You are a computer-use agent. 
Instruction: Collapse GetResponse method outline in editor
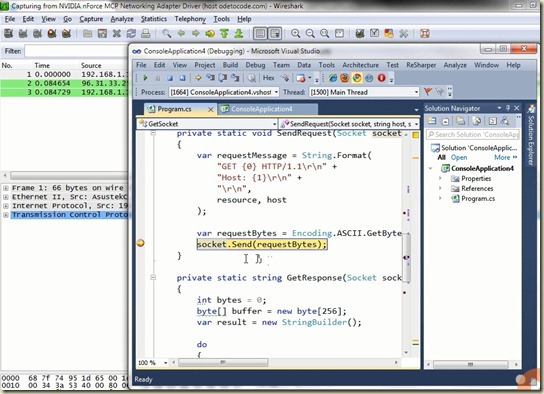click(x=153, y=277)
